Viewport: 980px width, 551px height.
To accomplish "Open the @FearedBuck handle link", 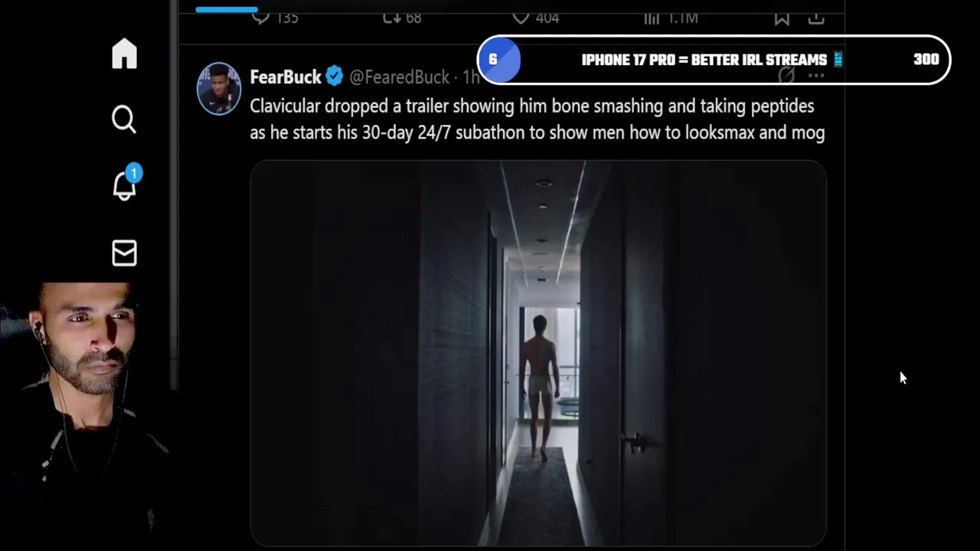I will point(399,77).
